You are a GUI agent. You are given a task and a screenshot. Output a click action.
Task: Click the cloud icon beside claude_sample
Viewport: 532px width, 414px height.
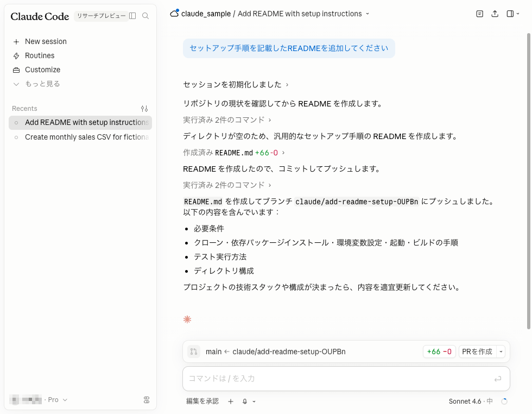point(174,13)
